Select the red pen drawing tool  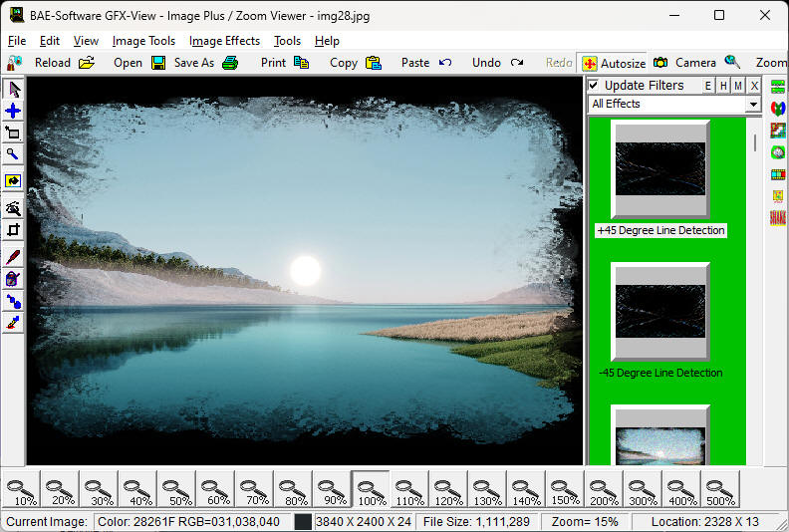pyautogui.click(x=13, y=257)
